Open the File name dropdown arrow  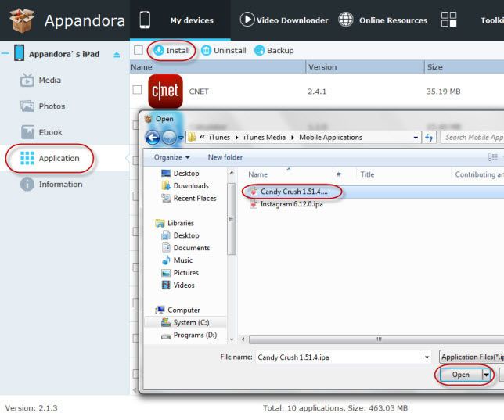tap(427, 357)
